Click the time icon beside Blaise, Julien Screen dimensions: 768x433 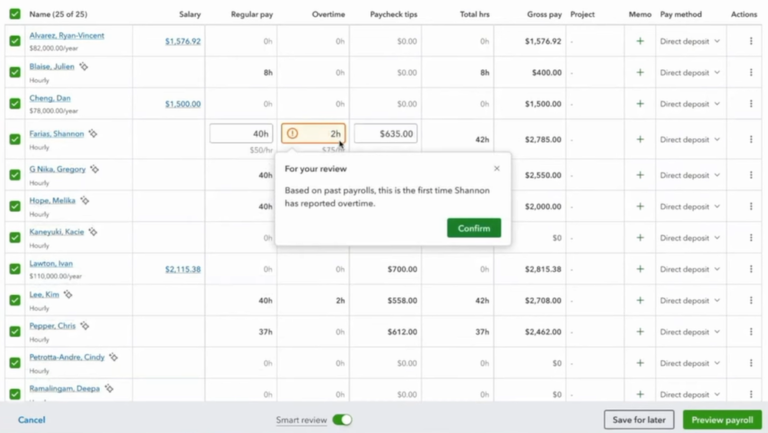click(84, 66)
